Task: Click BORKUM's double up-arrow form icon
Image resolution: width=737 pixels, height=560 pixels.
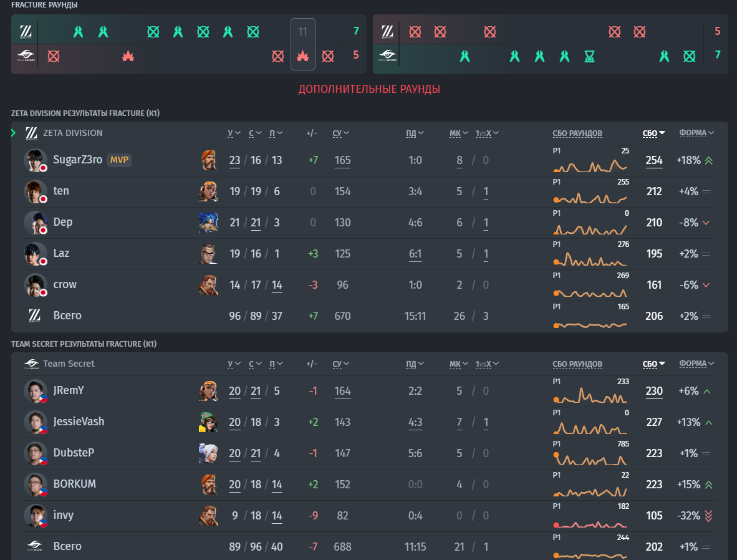Action: pyautogui.click(x=709, y=485)
